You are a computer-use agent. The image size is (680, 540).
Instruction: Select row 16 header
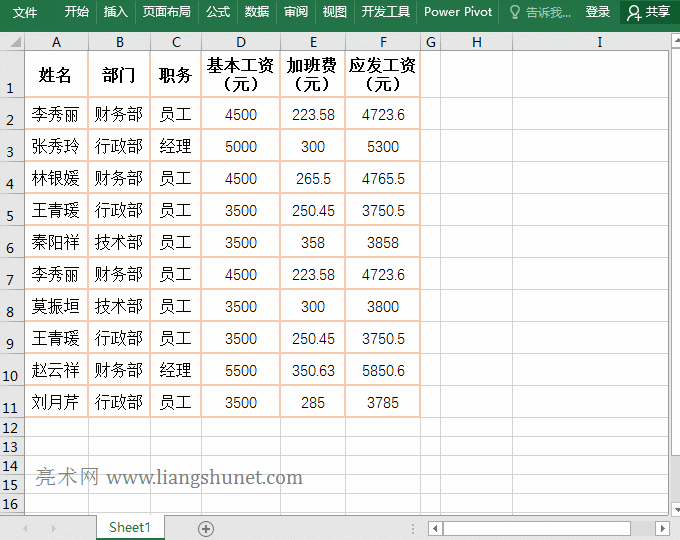[x=12, y=504]
